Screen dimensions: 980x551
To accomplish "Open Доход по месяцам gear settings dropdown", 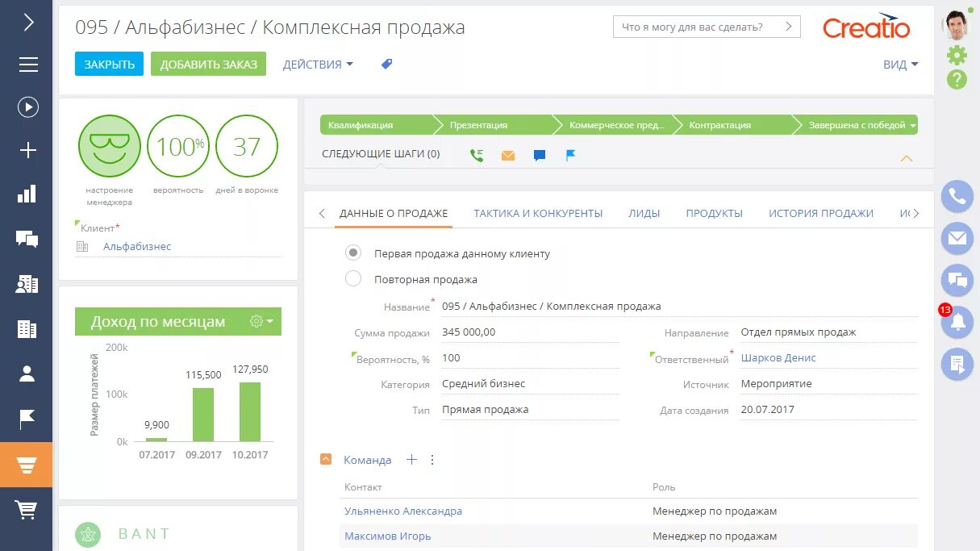I will [261, 321].
